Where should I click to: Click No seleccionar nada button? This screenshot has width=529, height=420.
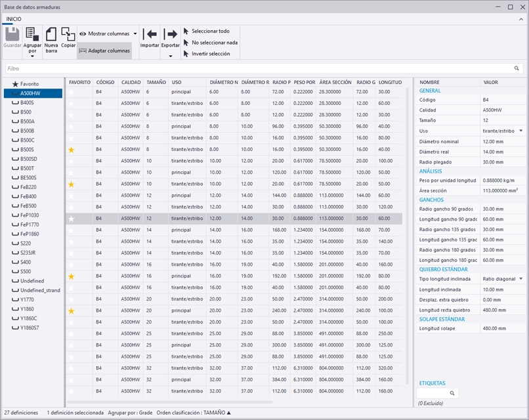tap(214, 42)
